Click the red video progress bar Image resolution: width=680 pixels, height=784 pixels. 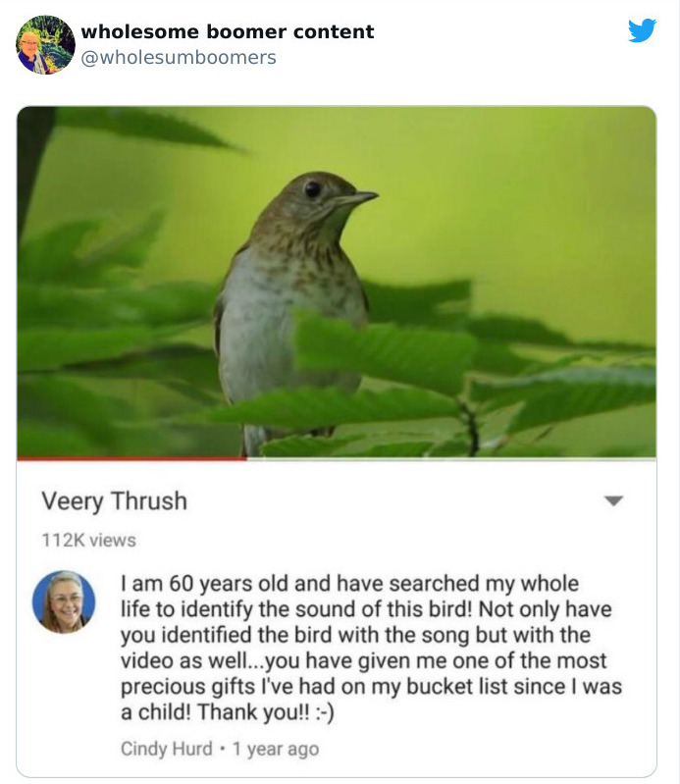click(x=132, y=458)
